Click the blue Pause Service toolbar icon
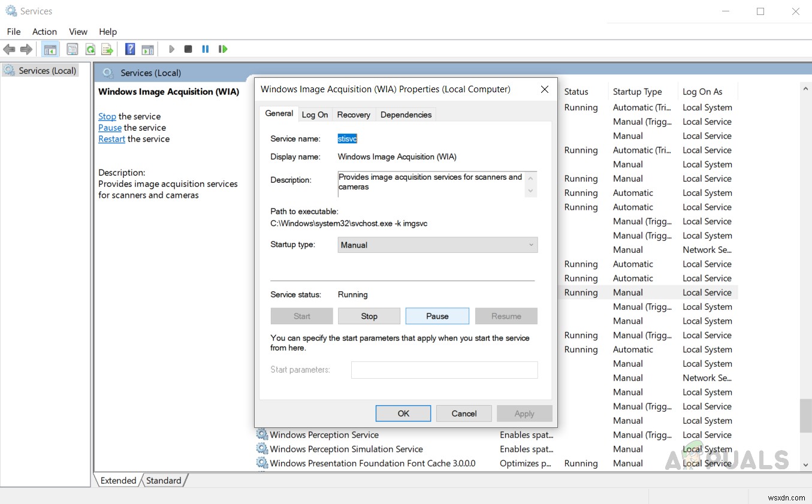Viewport: 812px width, 504px height. 206,49
